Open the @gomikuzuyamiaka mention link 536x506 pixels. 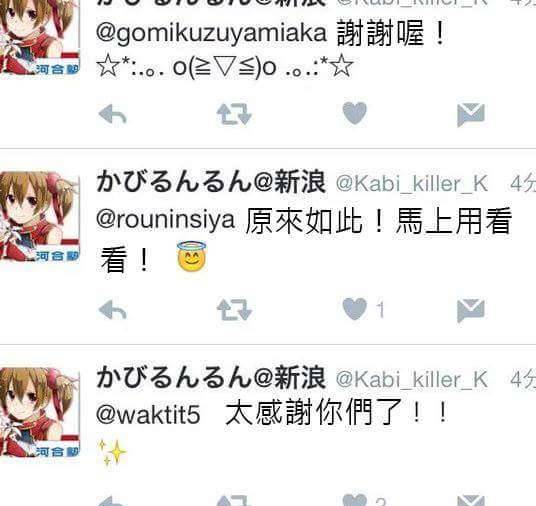click(x=211, y=34)
